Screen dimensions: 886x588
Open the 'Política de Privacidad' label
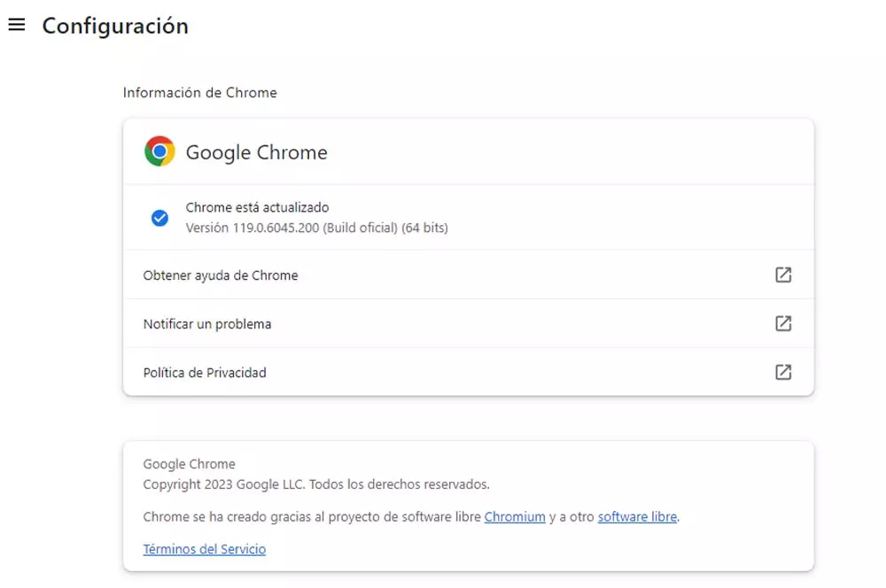pyautogui.click(x=205, y=373)
